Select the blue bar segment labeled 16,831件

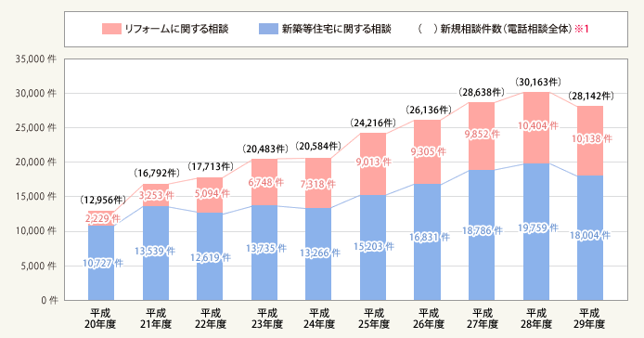pyautogui.click(x=427, y=242)
